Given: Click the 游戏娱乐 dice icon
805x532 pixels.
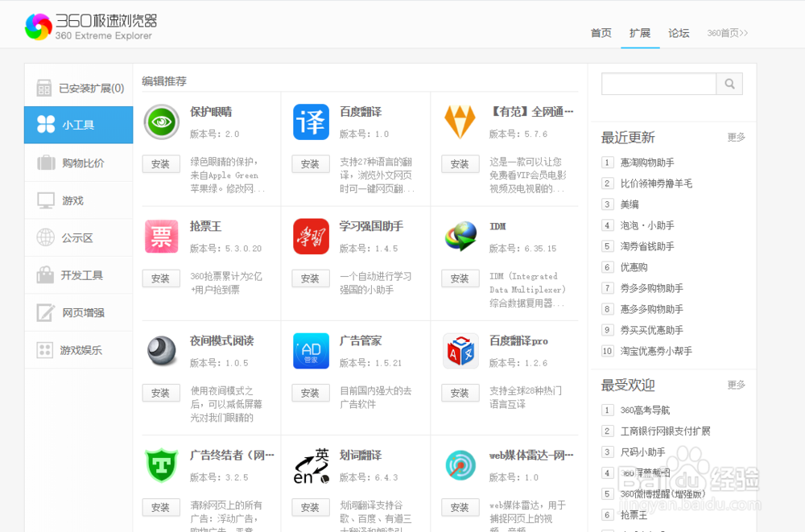Looking at the screenshot, I should pos(44,350).
